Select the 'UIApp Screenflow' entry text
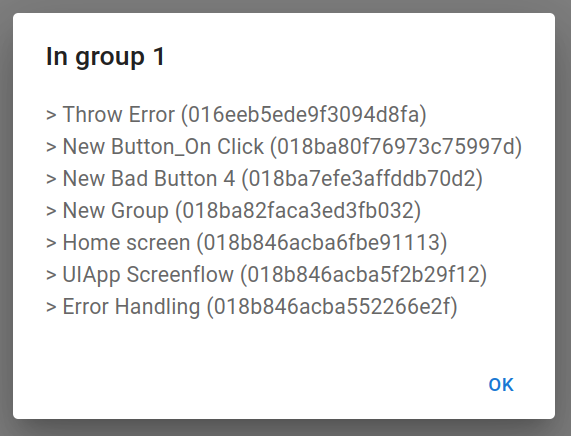 148,275
